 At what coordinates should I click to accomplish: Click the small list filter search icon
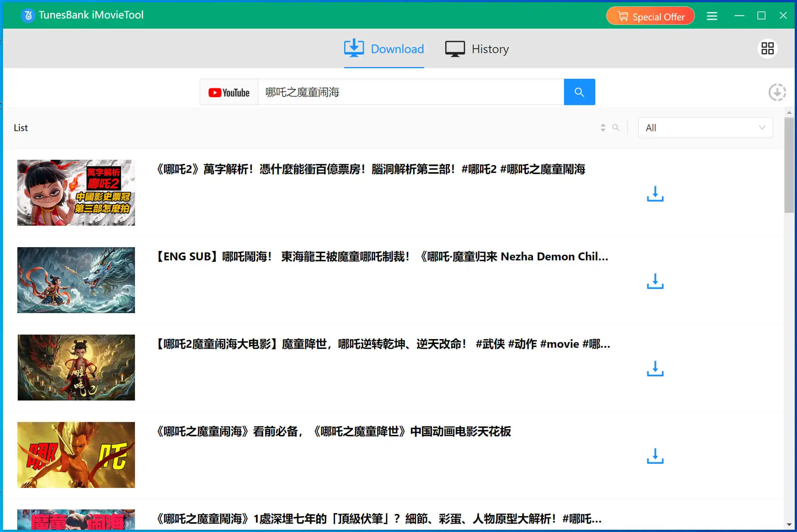pos(616,127)
